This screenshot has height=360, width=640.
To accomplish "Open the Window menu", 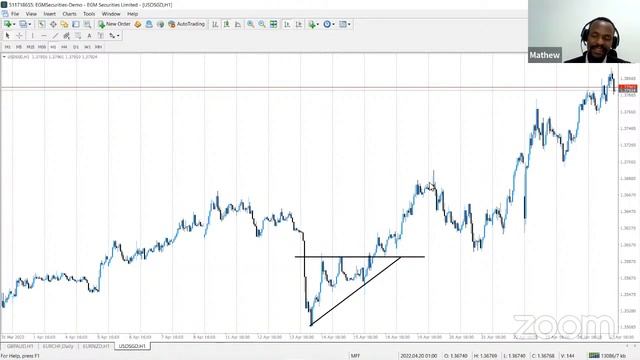I will coord(111,14).
